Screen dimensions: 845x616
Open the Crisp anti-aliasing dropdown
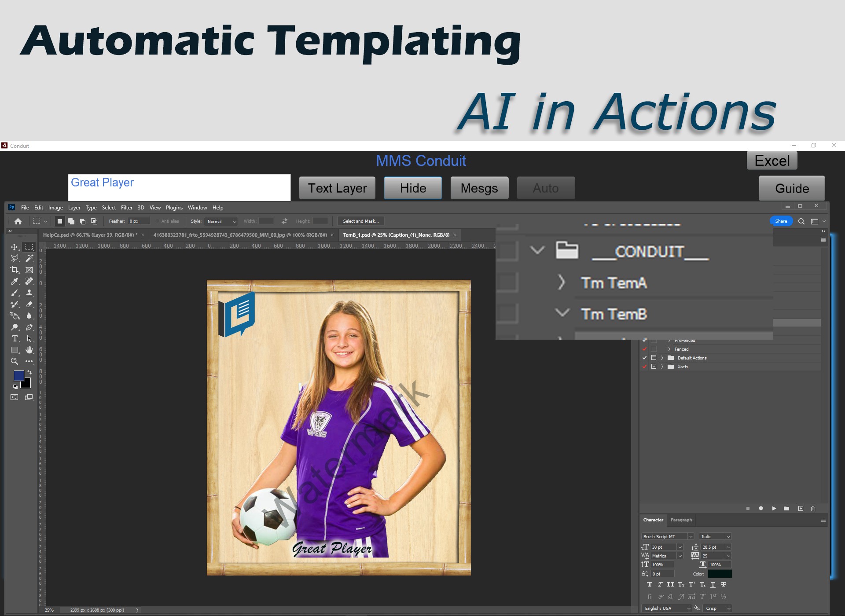718,609
